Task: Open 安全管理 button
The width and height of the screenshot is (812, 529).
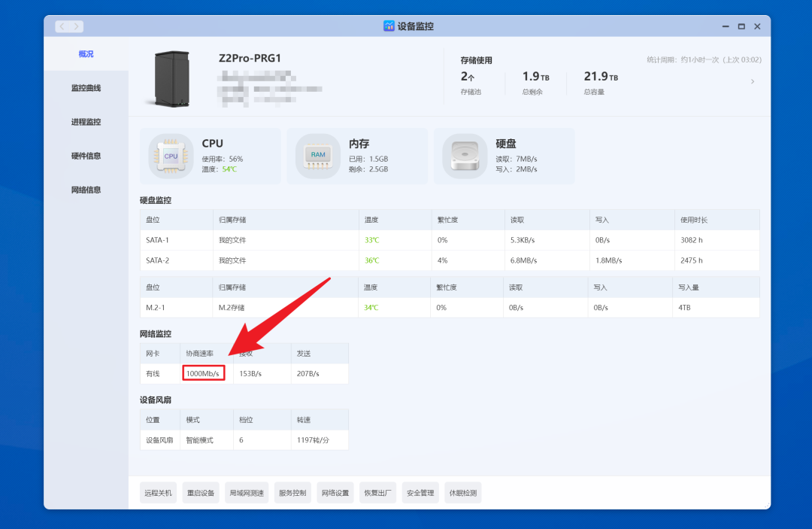Action: point(420,493)
